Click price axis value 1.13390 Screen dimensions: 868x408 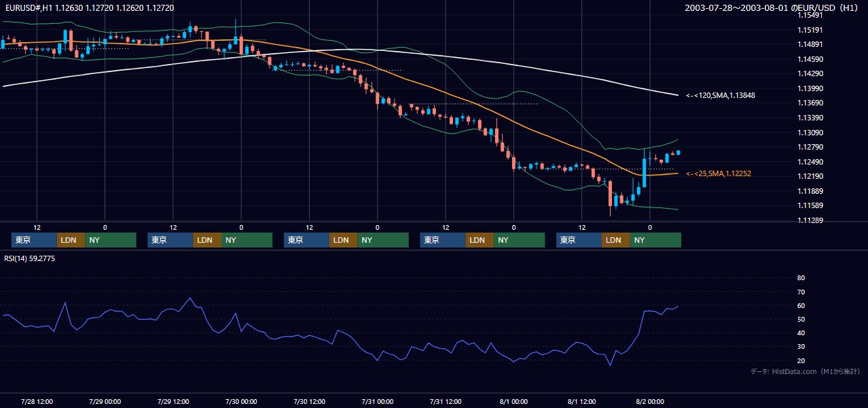[x=811, y=118]
